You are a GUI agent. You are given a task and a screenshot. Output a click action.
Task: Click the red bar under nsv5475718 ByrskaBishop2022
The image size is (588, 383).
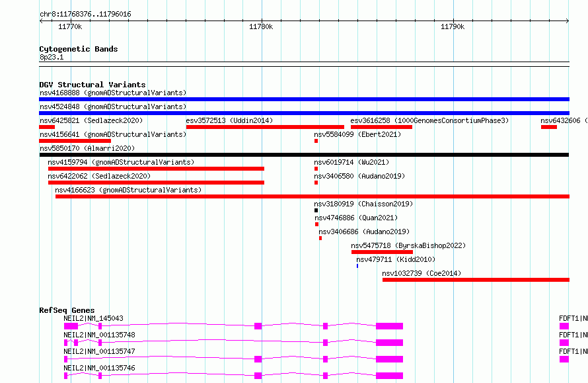pos(382,252)
